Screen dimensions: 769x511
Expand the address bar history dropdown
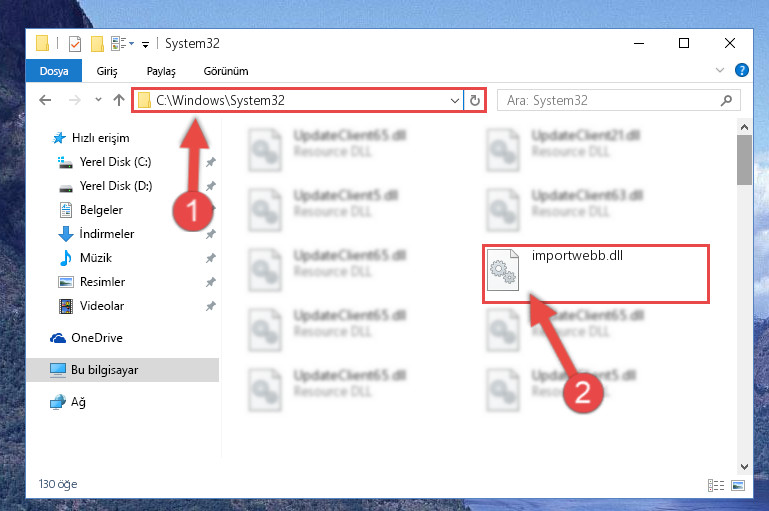pyautogui.click(x=455, y=101)
